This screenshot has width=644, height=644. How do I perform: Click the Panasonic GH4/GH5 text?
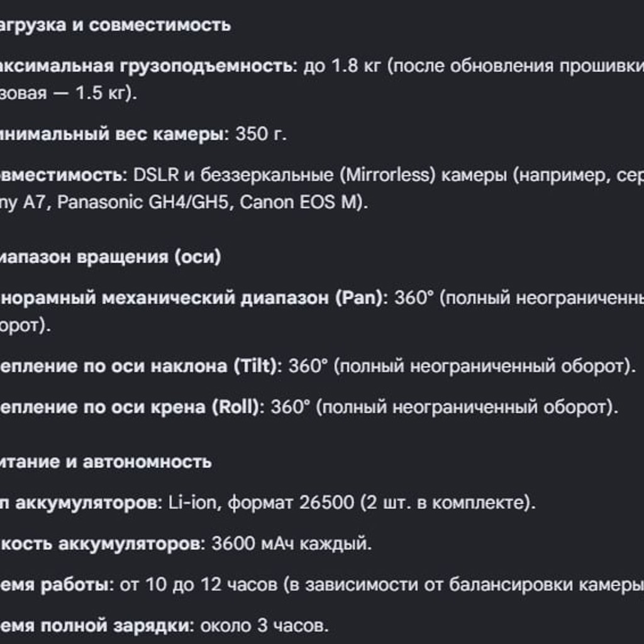pyautogui.click(x=143, y=203)
